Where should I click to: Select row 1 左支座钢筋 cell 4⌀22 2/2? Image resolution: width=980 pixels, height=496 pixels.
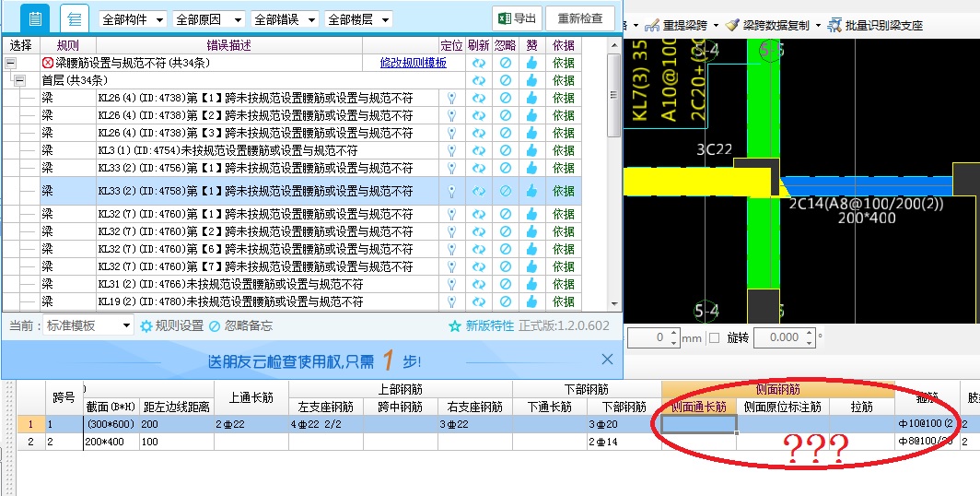pyautogui.click(x=326, y=424)
